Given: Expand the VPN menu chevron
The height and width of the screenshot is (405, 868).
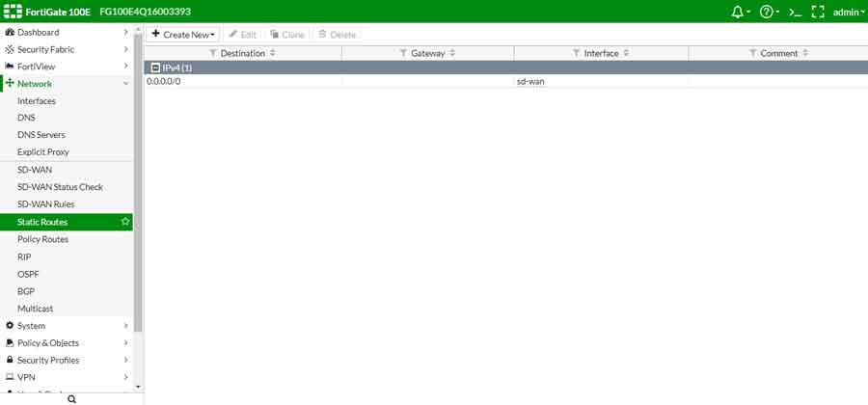Looking at the screenshot, I should click(125, 377).
